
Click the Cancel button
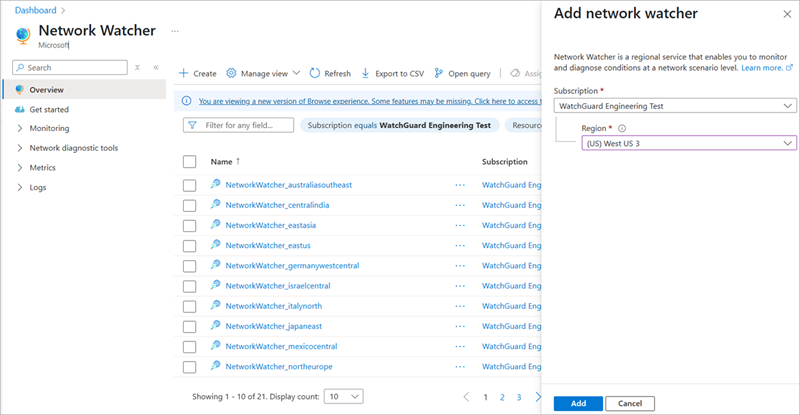(x=630, y=403)
